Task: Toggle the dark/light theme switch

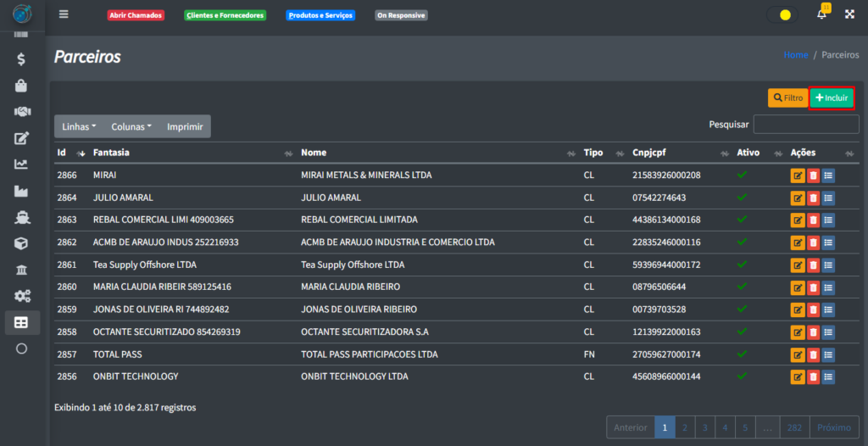Action: tap(782, 14)
